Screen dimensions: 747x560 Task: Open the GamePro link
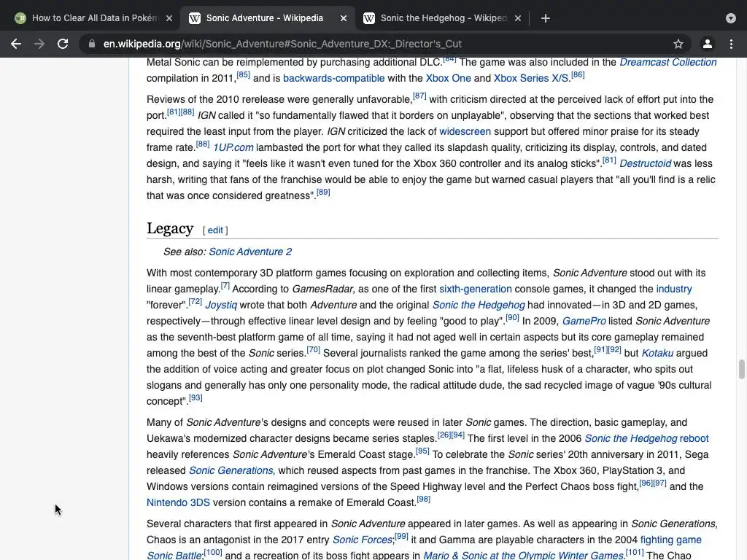point(584,321)
